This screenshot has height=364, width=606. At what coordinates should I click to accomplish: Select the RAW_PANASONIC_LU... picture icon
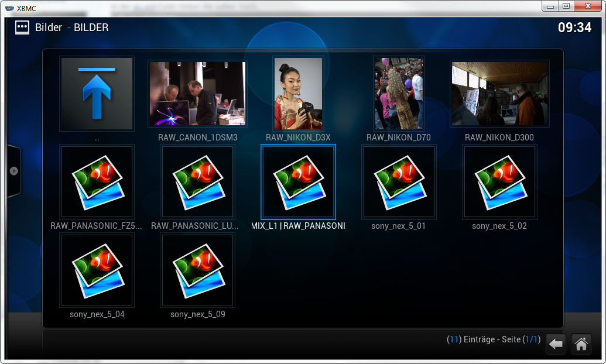197,182
